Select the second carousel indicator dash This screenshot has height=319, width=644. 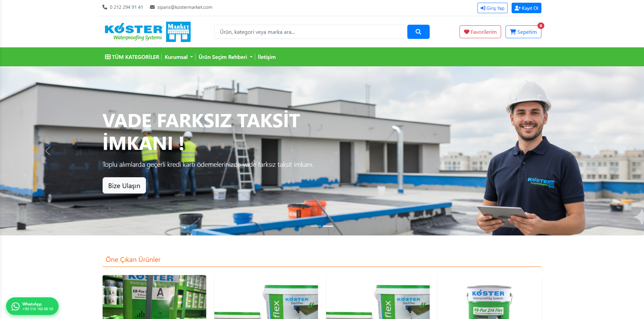point(328,226)
